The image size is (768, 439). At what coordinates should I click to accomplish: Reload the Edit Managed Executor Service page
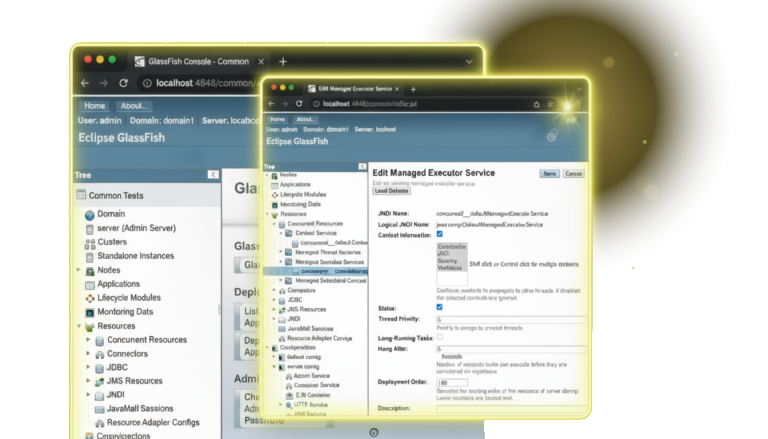pos(299,104)
